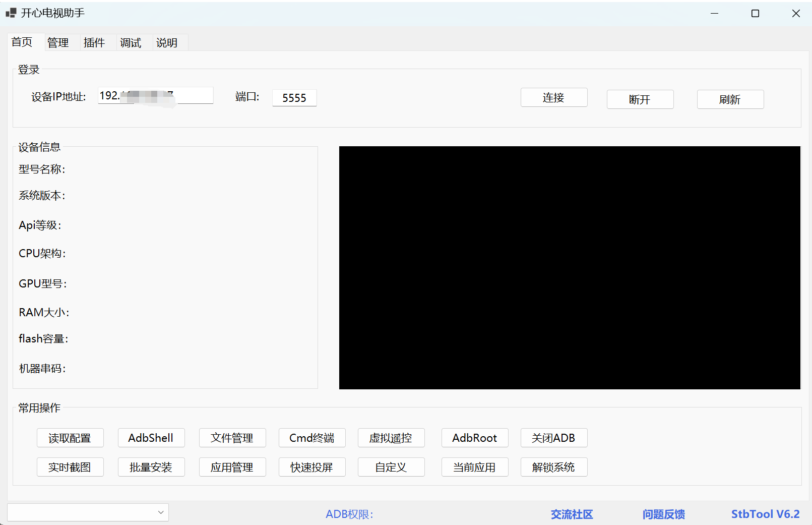Start 快速投屏

point(312,467)
